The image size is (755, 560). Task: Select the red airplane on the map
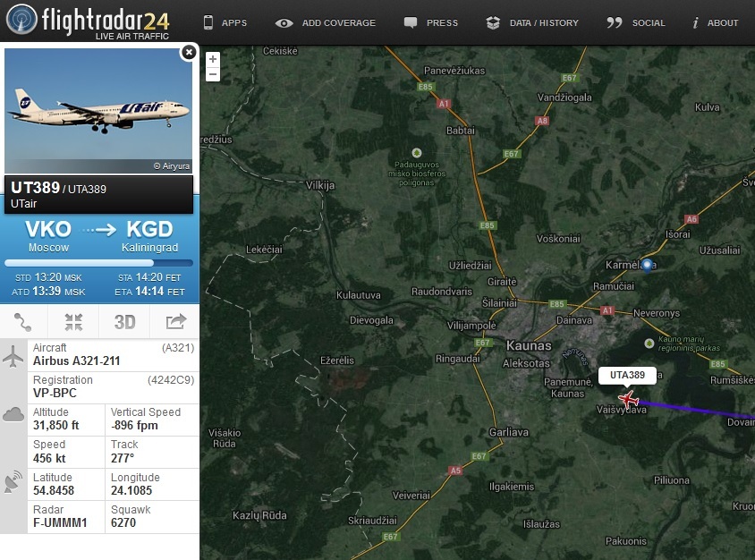(x=628, y=400)
